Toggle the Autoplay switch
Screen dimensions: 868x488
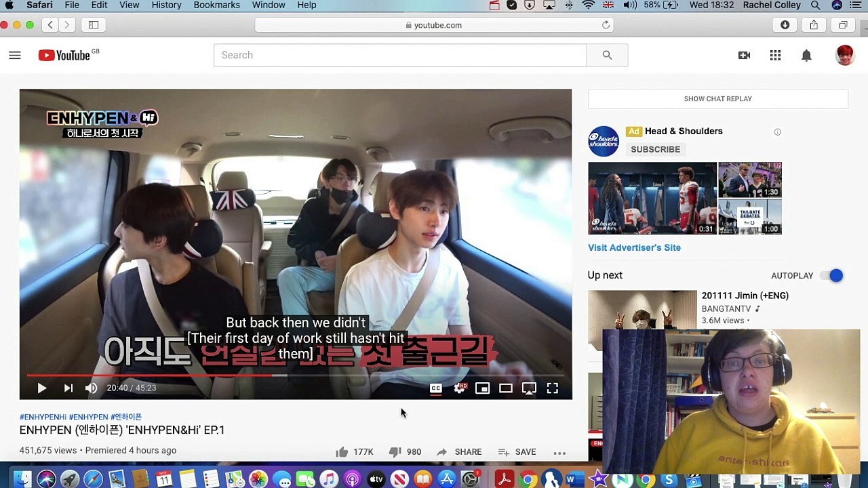coord(831,275)
